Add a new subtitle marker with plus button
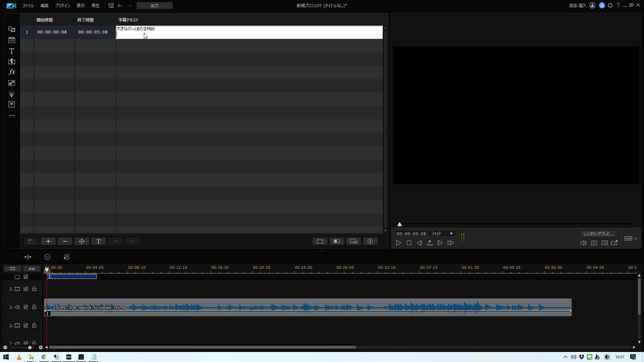The image size is (644, 362). [x=48, y=241]
